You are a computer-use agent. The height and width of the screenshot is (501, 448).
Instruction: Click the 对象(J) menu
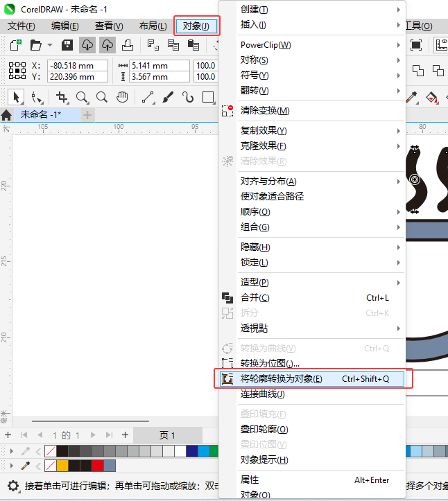click(x=196, y=26)
